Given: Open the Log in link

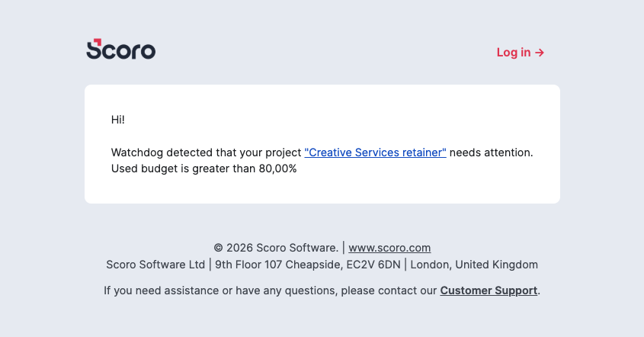Looking at the screenshot, I should [x=514, y=53].
